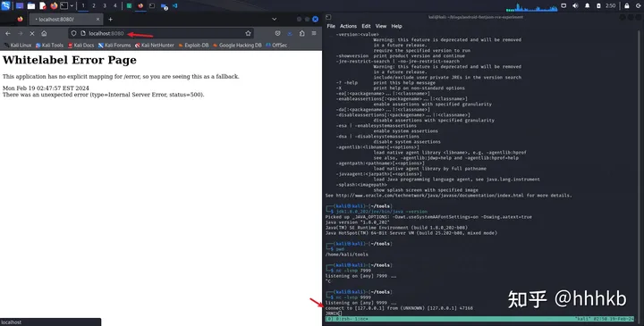Select the taskbar window icon with info badge
The image size is (644, 326).
tap(165, 6)
